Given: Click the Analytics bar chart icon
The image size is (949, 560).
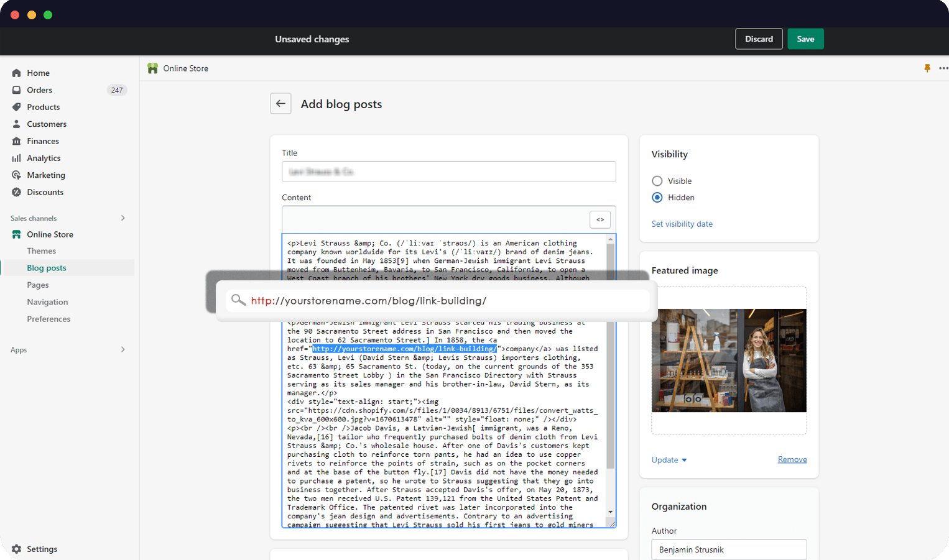Looking at the screenshot, I should pyautogui.click(x=17, y=158).
